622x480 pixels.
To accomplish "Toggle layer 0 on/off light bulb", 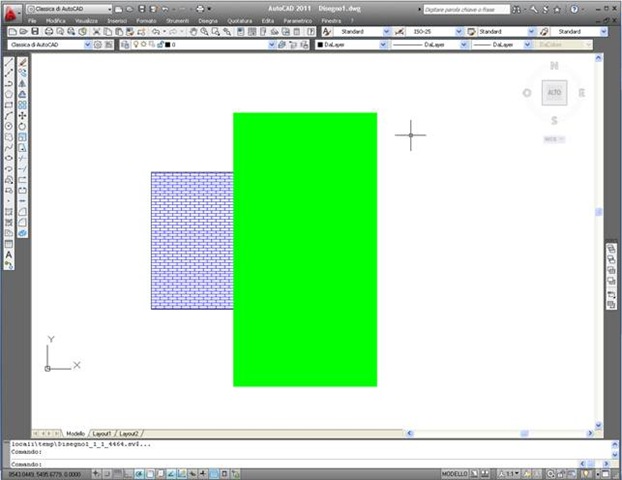I will coord(136,44).
